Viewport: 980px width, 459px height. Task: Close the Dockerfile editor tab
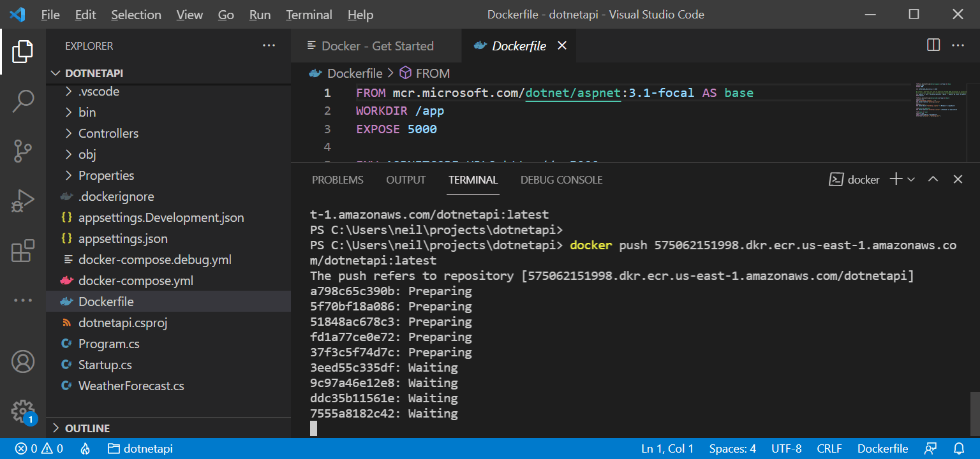click(x=561, y=45)
